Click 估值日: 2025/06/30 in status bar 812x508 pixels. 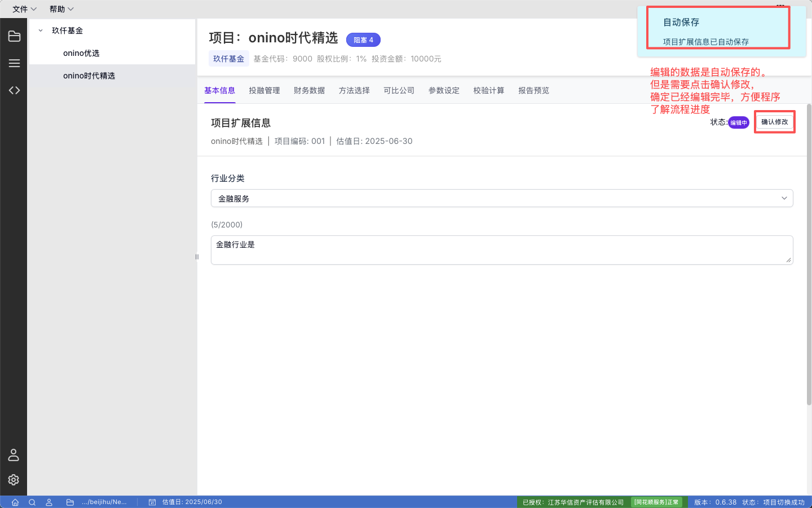[192, 502]
